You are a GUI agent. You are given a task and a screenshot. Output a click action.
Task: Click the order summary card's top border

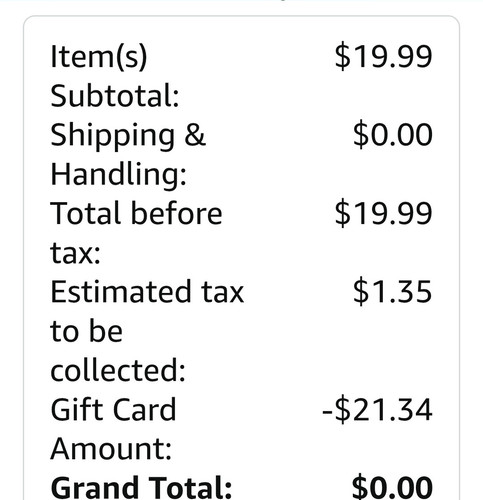241,16
